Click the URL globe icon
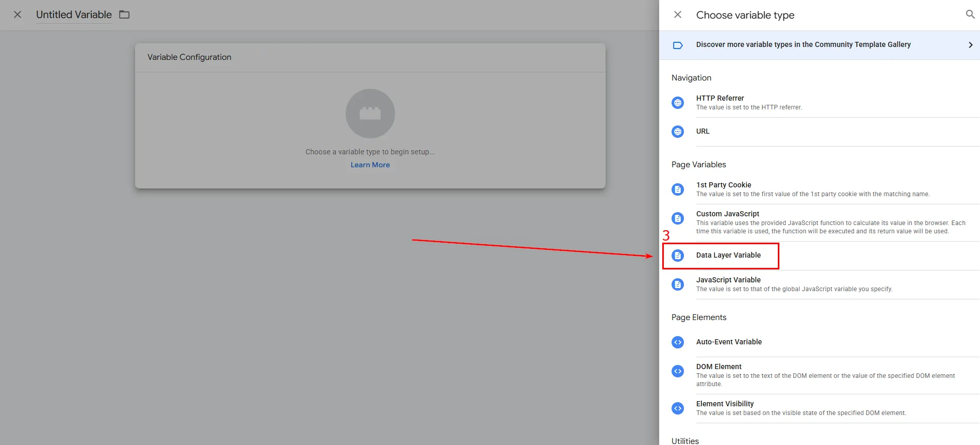Image resolution: width=980 pixels, height=445 pixels. pyautogui.click(x=678, y=132)
